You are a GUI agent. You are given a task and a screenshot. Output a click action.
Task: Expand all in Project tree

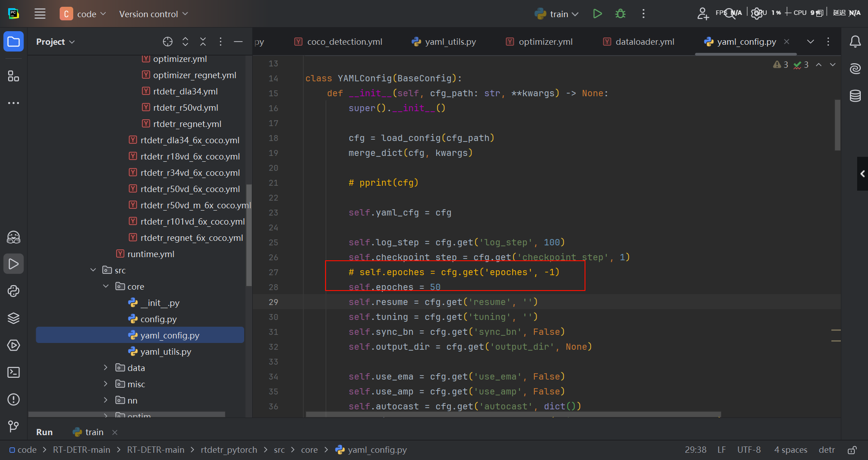point(185,42)
